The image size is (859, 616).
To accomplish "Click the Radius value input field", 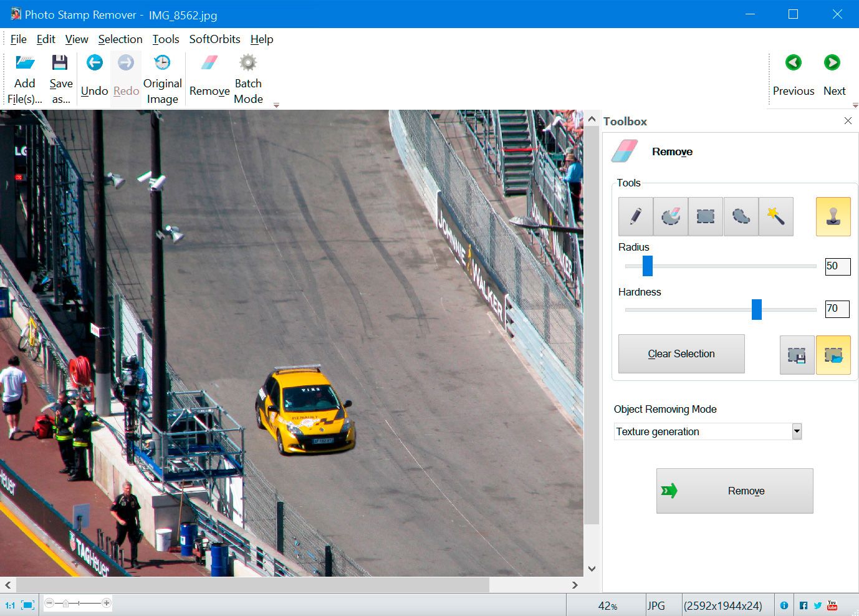I will tap(837, 266).
